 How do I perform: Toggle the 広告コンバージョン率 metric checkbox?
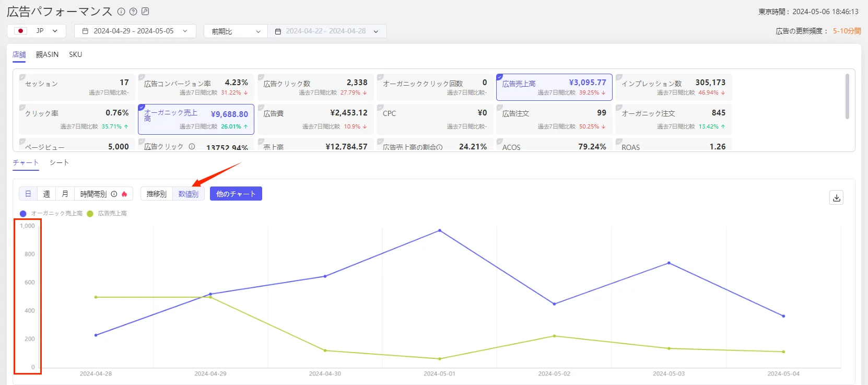click(142, 77)
